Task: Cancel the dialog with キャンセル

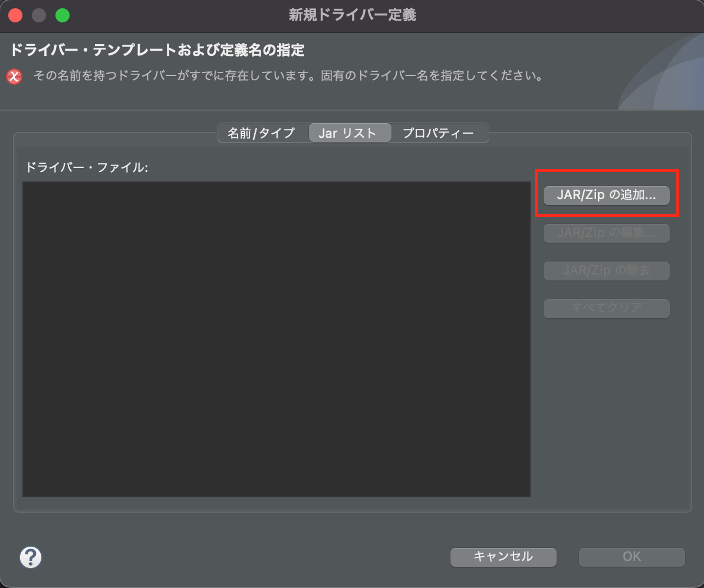Action: point(503,557)
